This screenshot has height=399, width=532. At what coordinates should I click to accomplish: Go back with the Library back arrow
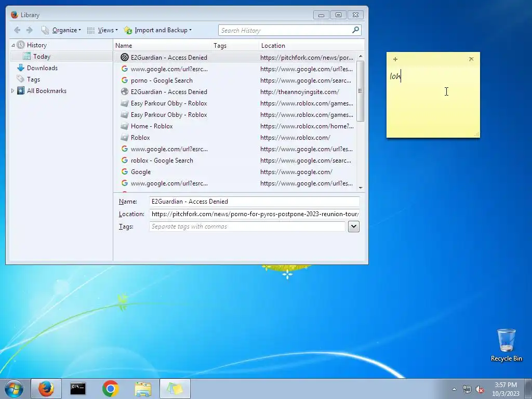[x=17, y=30]
